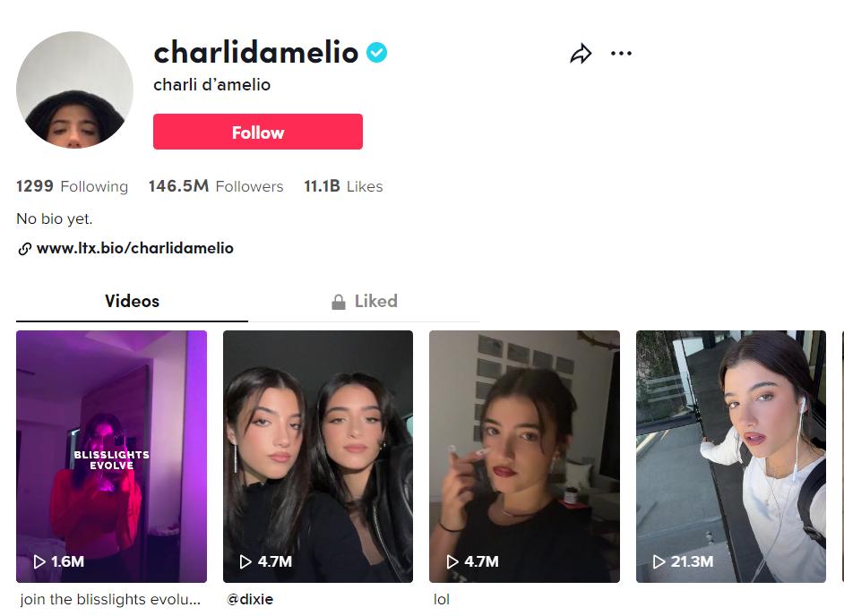Click the play icon on the lol video
The image size is (844, 616).
[x=452, y=561]
